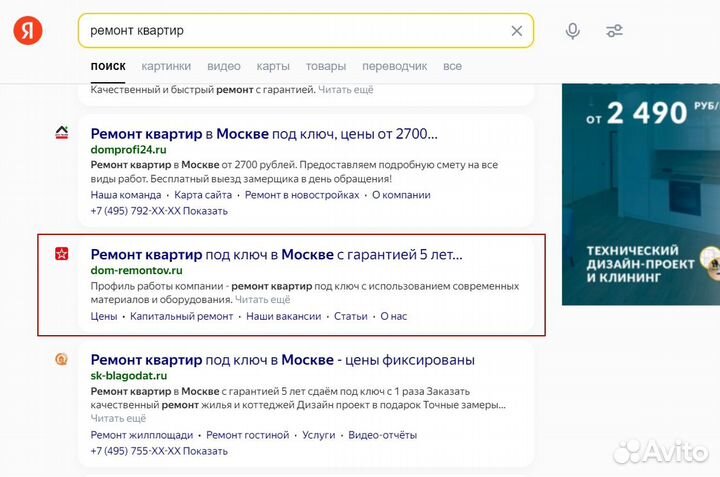Open the товары tab

(326, 66)
